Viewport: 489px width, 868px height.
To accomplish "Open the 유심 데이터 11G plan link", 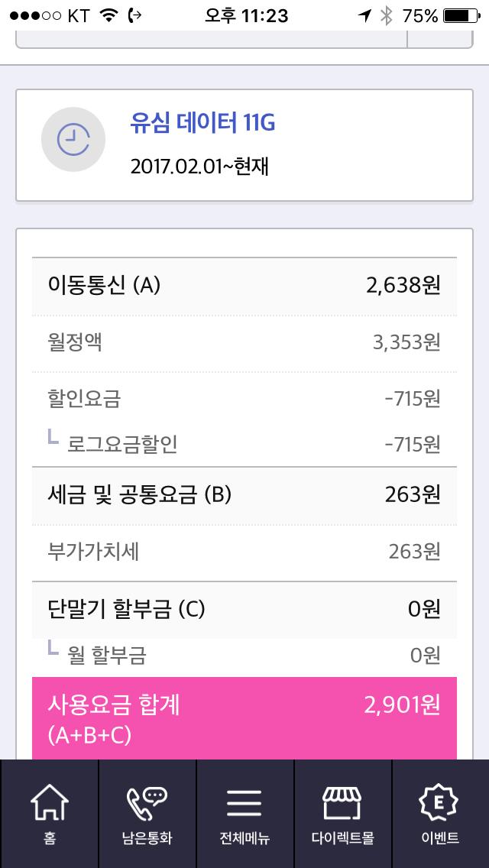I will point(202,122).
